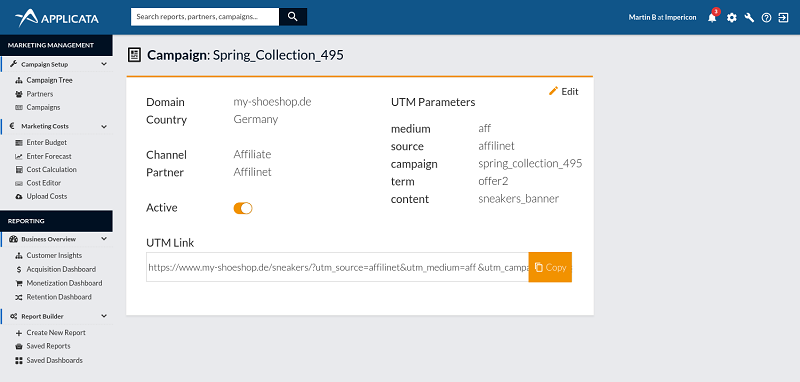Click the source value affilinet
800x382 pixels.
(496, 146)
